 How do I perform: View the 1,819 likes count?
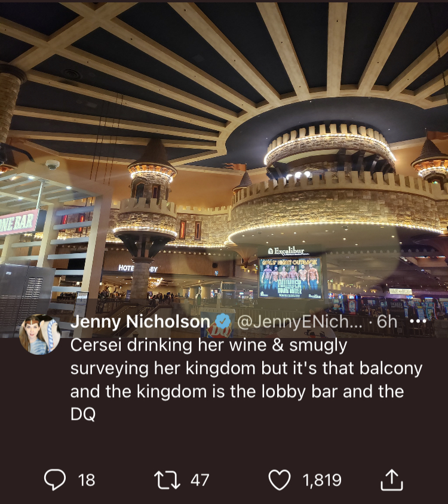[x=322, y=480]
